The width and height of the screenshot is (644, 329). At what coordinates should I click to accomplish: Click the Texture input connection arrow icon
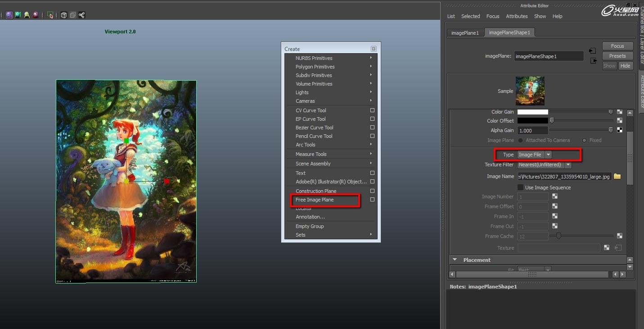pyautogui.click(x=618, y=247)
